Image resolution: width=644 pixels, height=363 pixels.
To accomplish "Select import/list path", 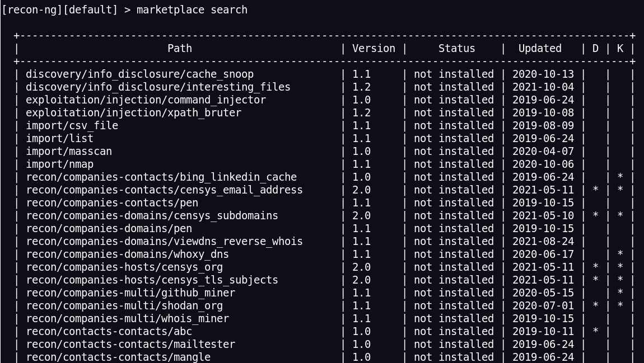I will (x=59, y=138).
